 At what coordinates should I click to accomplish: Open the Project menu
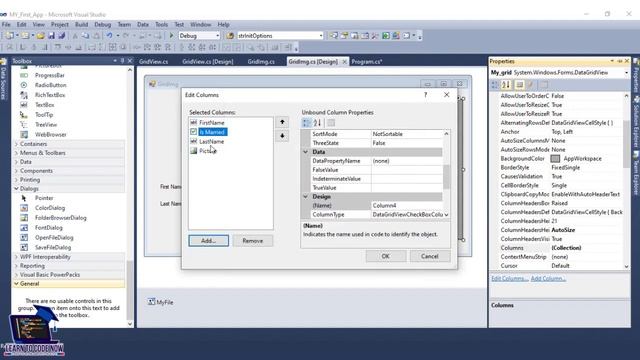coord(60,24)
